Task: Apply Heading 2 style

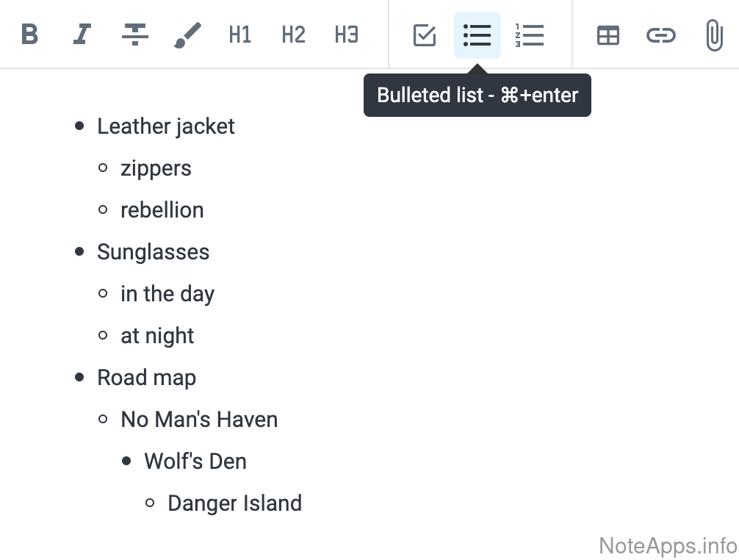Action: click(x=293, y=35)
